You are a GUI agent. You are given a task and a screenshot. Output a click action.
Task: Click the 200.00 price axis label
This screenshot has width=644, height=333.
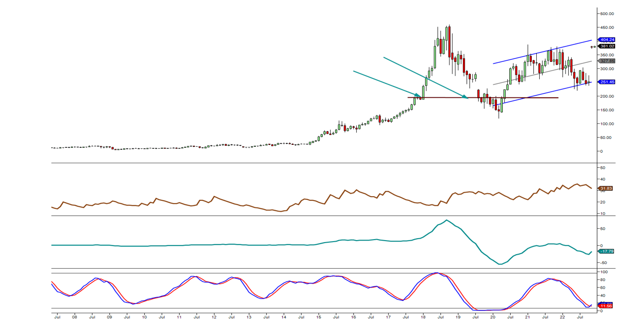[607, 96]
